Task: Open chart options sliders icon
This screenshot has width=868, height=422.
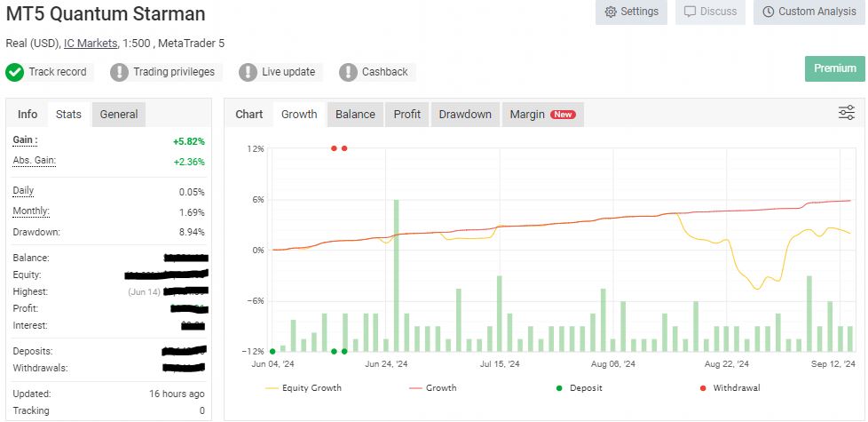Action: 847,113
